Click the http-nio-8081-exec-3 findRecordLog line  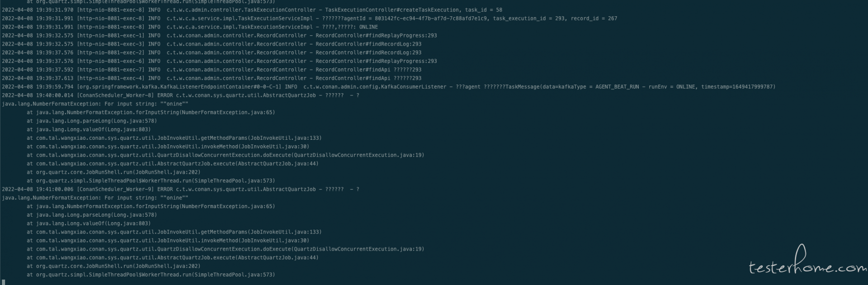(x=212, y=44)
